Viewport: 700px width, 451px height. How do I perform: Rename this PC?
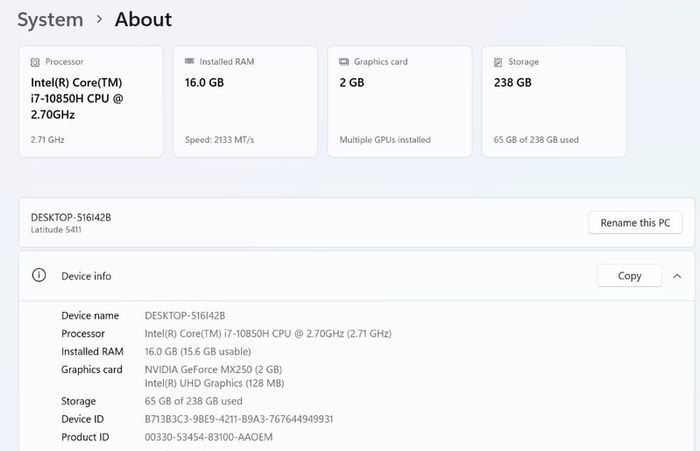pos(635,222)
